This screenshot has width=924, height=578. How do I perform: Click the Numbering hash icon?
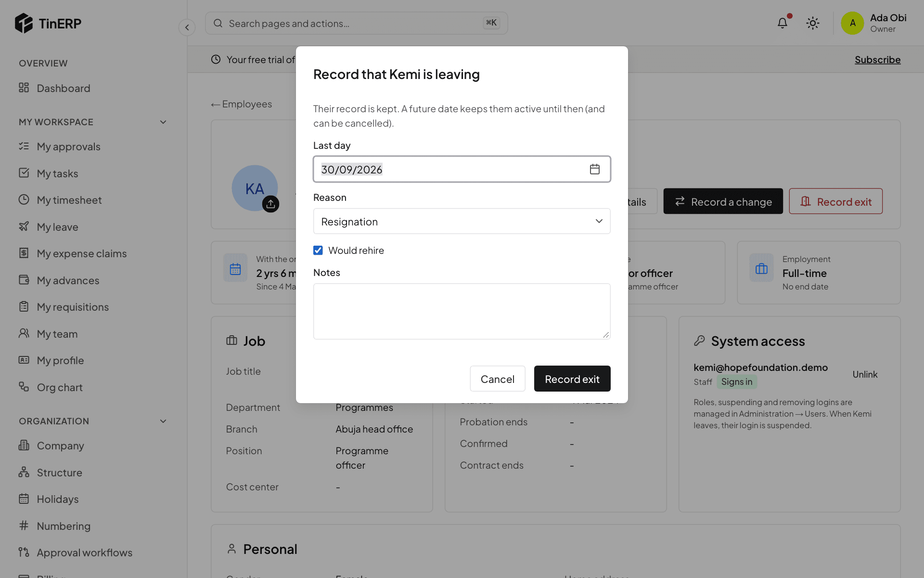tap(24, 525)
